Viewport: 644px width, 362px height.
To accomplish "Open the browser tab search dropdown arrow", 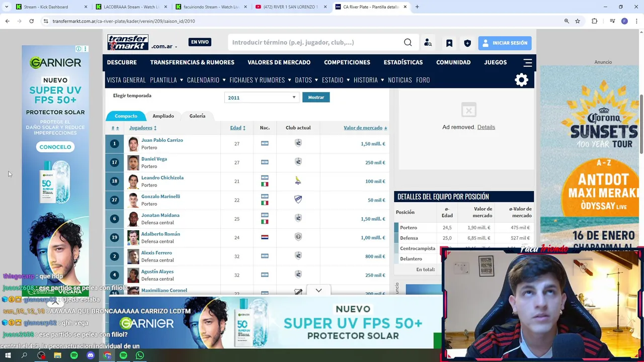I will tap(7, 7).
